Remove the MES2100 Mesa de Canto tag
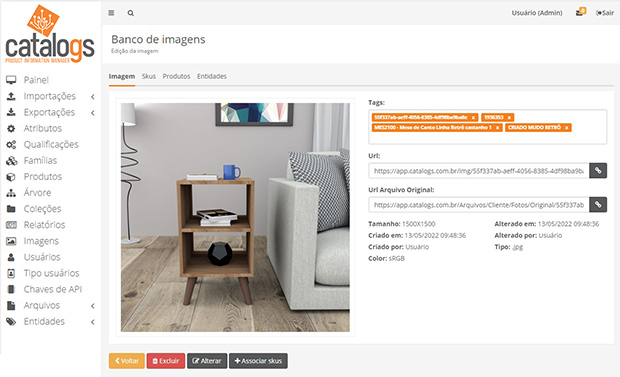 [497, 128]
